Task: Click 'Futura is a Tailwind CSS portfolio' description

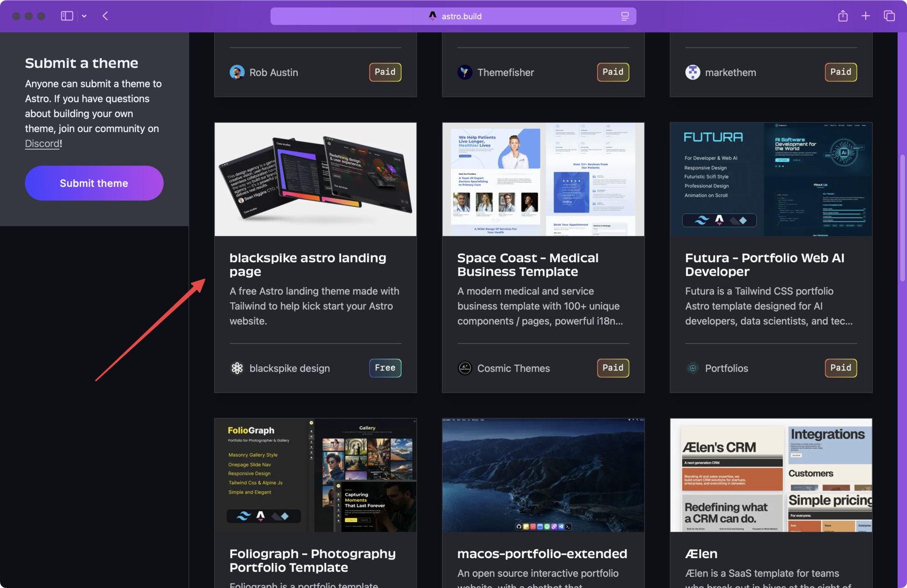Action: pos(769,306)
